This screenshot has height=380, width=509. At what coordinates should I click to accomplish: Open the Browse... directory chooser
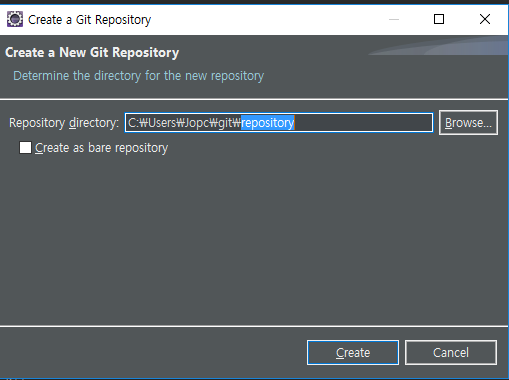coord(468,123)
